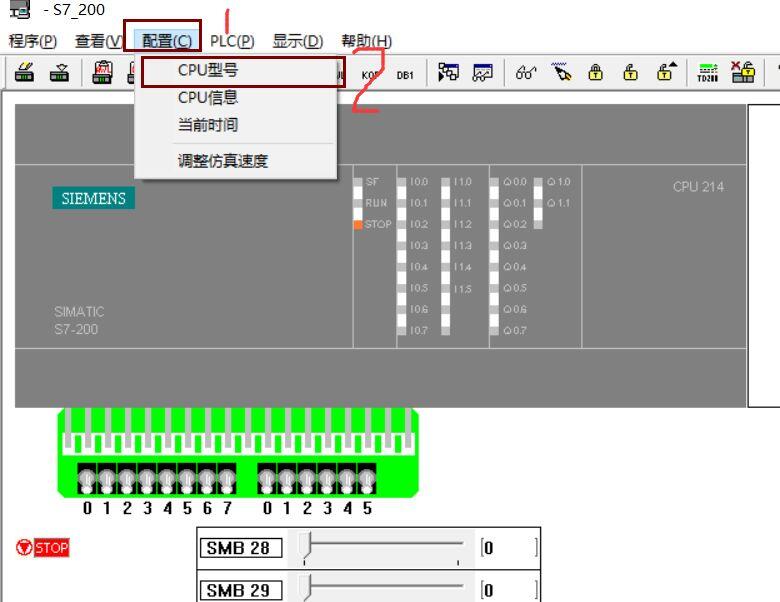The image size is (780, 602).
Task: Open the 程序(P) menu
Action: [33, 41]
